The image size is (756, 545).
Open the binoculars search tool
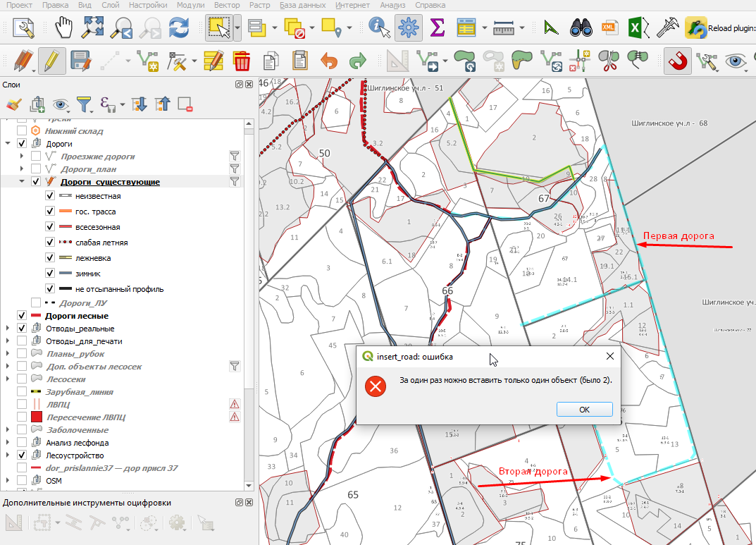[581, 27]
